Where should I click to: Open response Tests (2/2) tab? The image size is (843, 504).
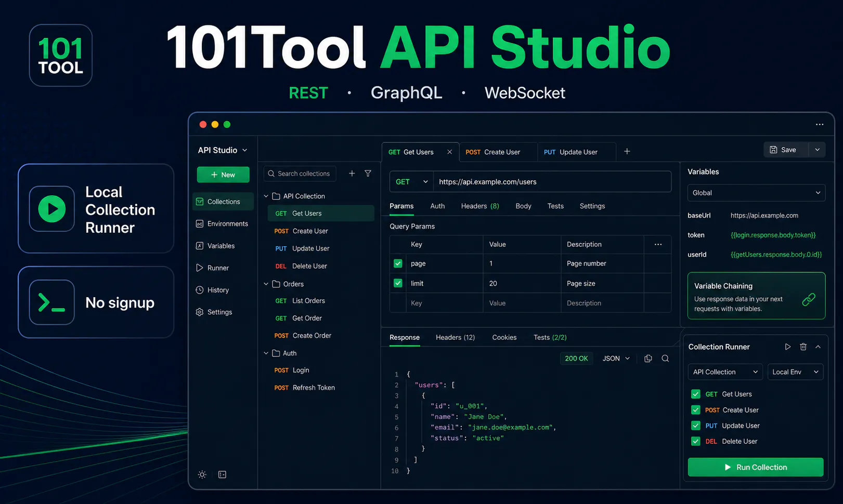[x=550, y=337]
